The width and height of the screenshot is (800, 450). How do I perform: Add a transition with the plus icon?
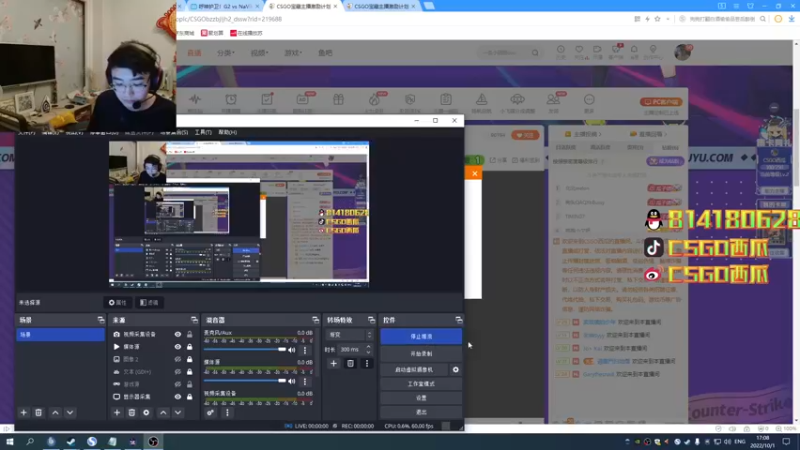coord(333,363)
